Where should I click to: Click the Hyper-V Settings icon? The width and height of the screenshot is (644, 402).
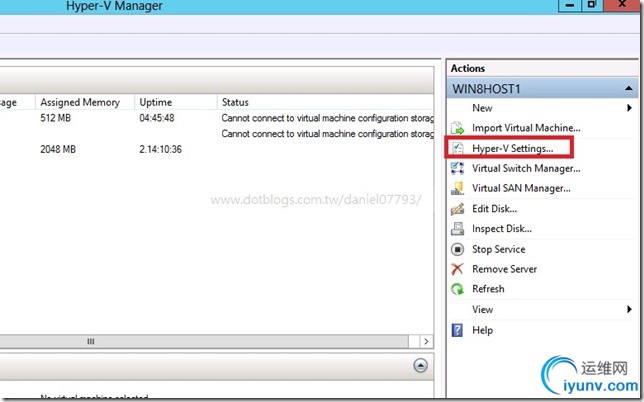point(458,148)
